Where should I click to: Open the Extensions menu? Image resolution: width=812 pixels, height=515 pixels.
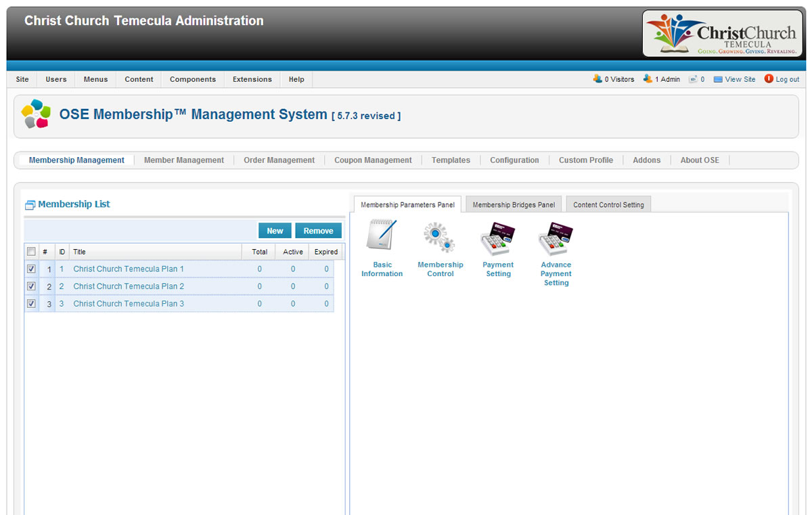click(x=252, y=79)
